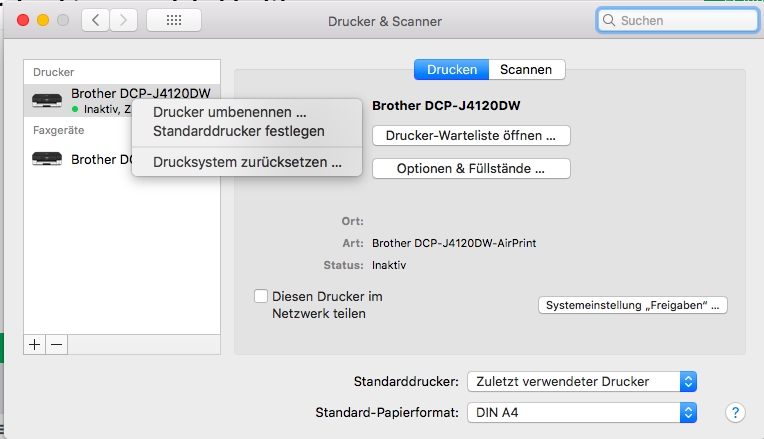Remove the printer with the minus button
Screen dimensions: 764x439
pos(57,344)
